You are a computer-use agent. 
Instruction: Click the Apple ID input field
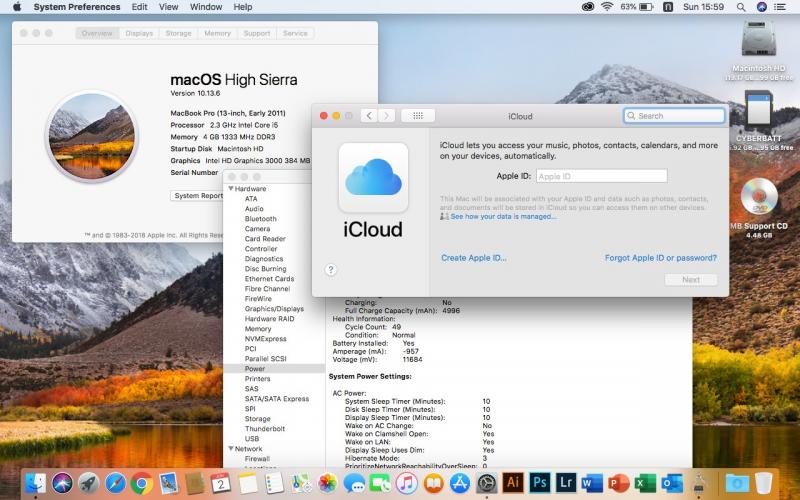click(x=602, y=176)
